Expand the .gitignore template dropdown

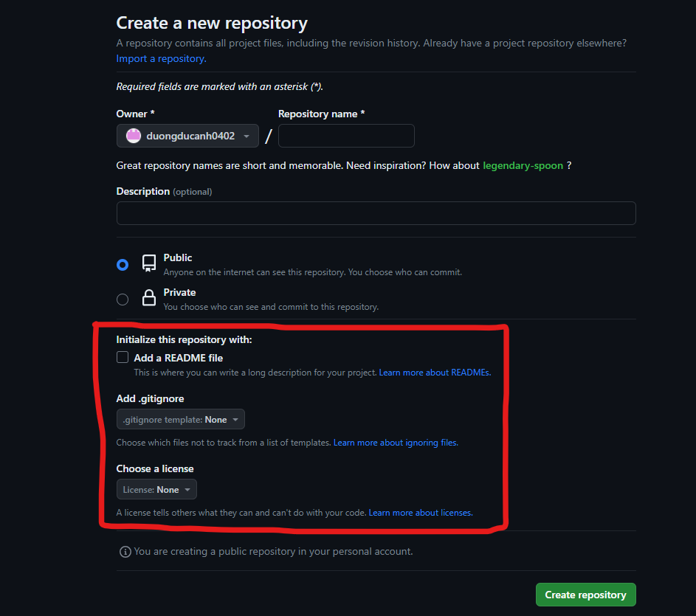click(x=181, y=420)
